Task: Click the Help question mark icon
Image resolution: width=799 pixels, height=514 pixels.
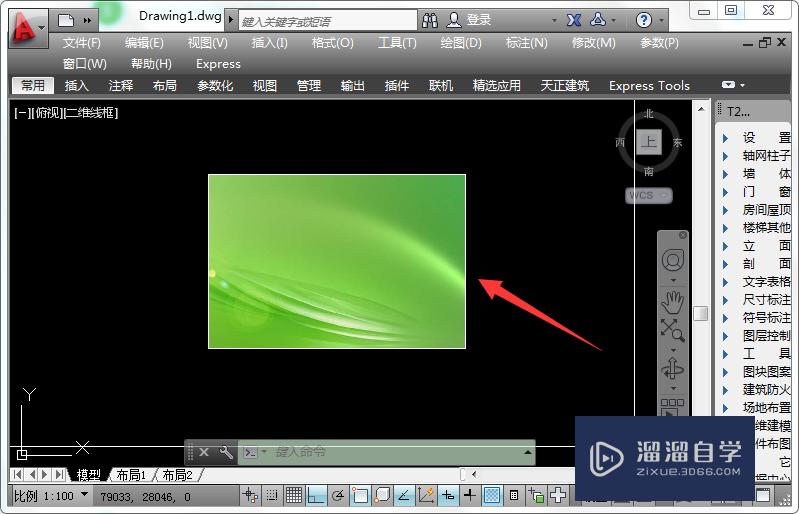Action: 644,20
